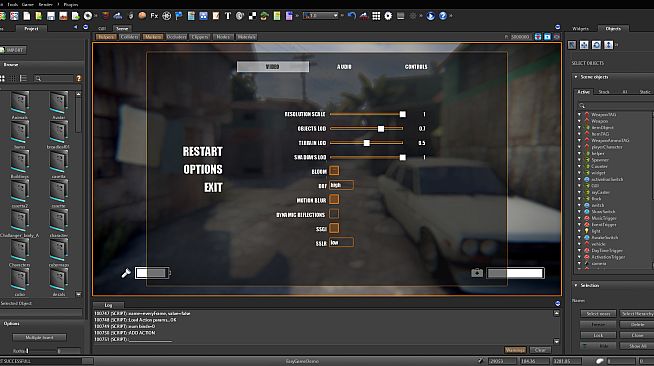The width and height of the screenshot is (654, 366).
Task: Click the orange sphere material icon
Action: coord(142,16)
